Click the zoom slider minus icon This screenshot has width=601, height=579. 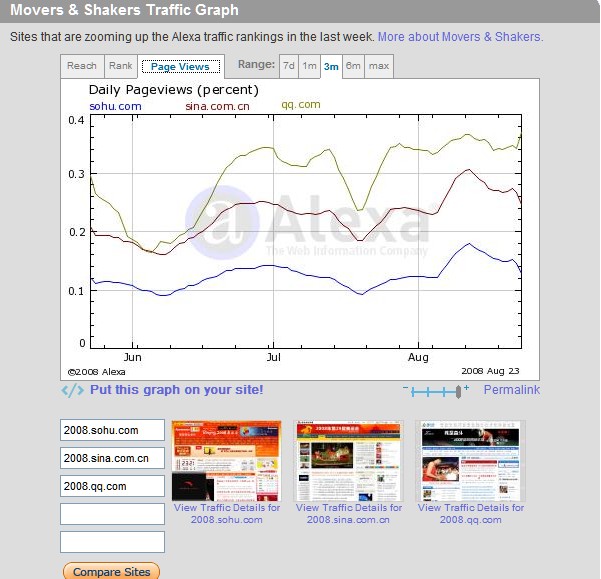(x=405, y=388)
